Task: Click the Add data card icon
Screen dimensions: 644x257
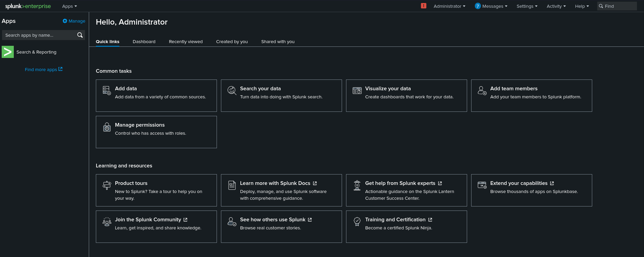Action: 107,90
